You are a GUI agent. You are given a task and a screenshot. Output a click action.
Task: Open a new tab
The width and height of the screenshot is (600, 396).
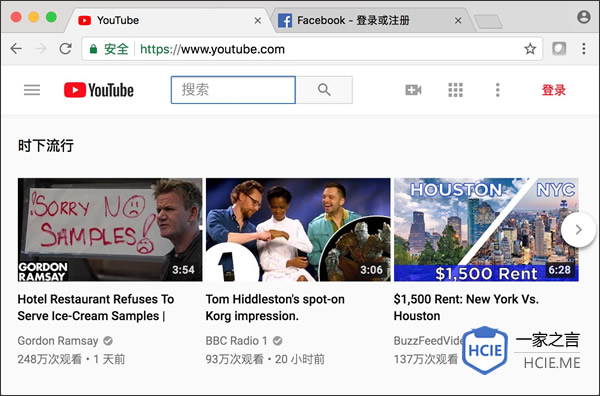pos(488,22)
